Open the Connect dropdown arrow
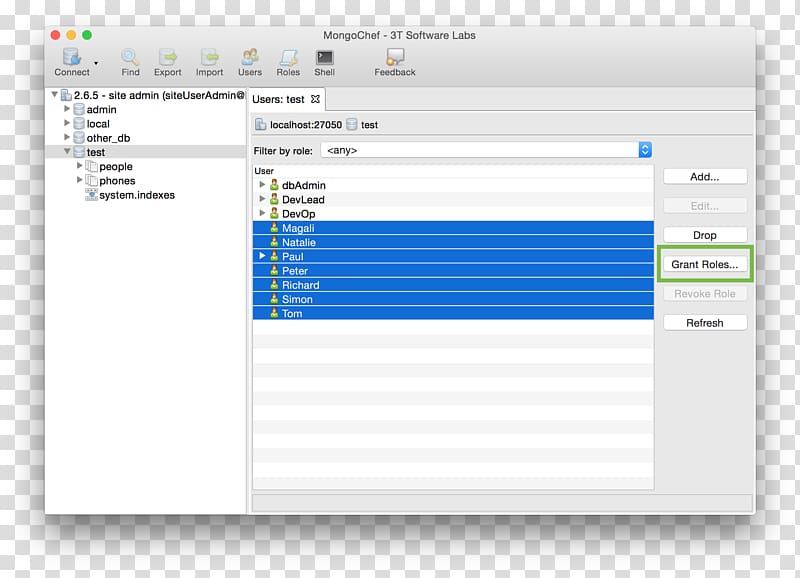 click(96, 63)
